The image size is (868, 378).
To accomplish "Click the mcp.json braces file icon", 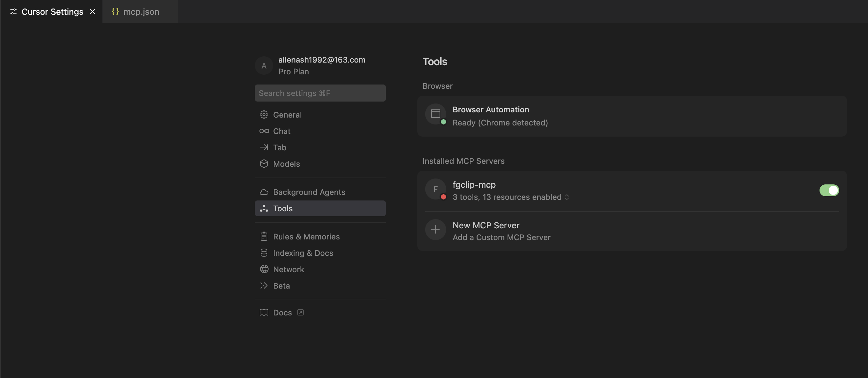I will pyautogui.click(x=115, y=11).
